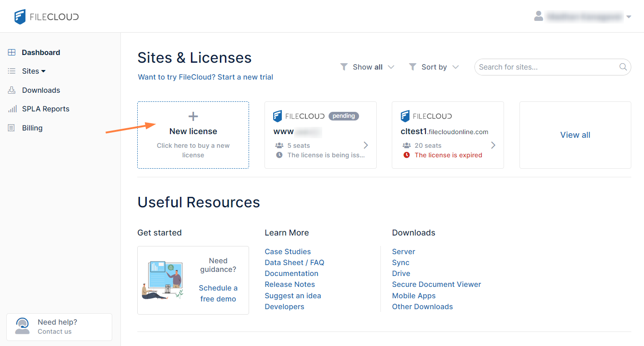This screenshot has height=346, width=644.
Task: Select the Billing sidebar icon
Action: 11,128
